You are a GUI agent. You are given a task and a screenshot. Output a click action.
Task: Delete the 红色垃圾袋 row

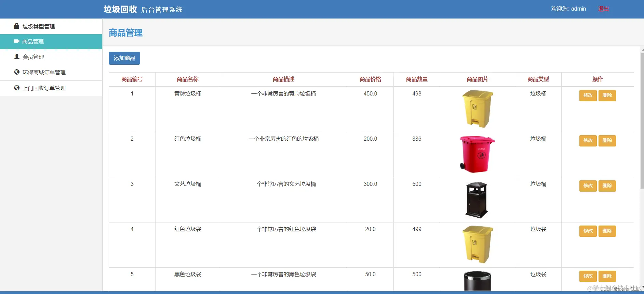click(x=607, y=231)
